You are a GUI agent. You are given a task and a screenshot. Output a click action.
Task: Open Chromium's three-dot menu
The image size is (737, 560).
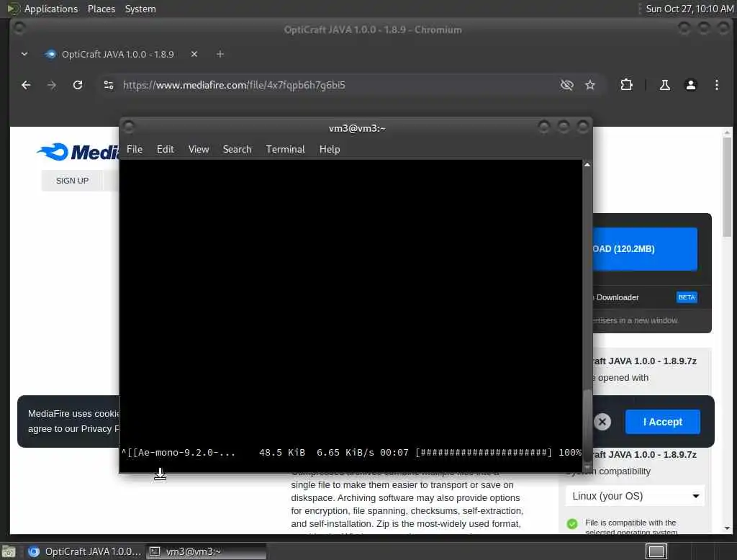click(716, 85)
